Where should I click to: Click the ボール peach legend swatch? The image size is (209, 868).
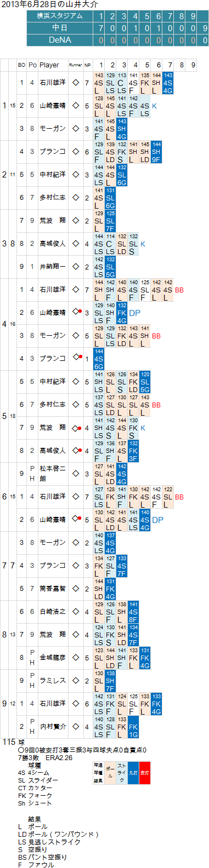tap(110, 772)
